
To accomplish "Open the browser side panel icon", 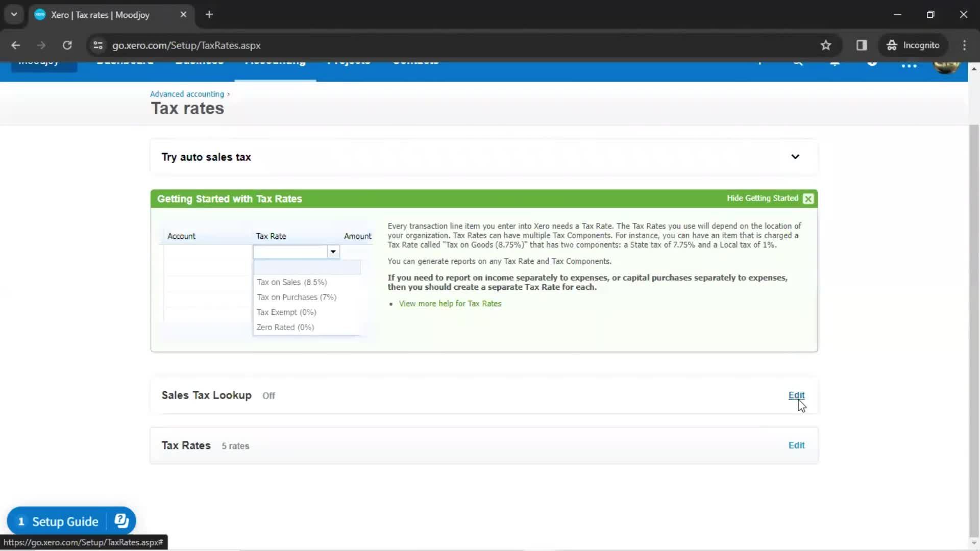I will [x=862, y=45].
